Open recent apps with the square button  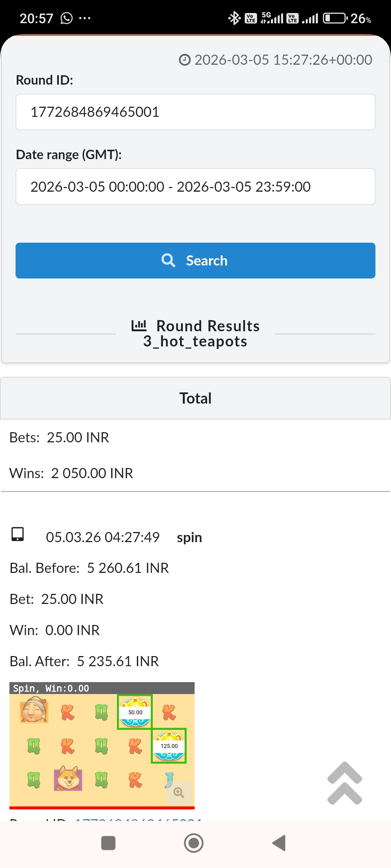(x=108, y=843)
